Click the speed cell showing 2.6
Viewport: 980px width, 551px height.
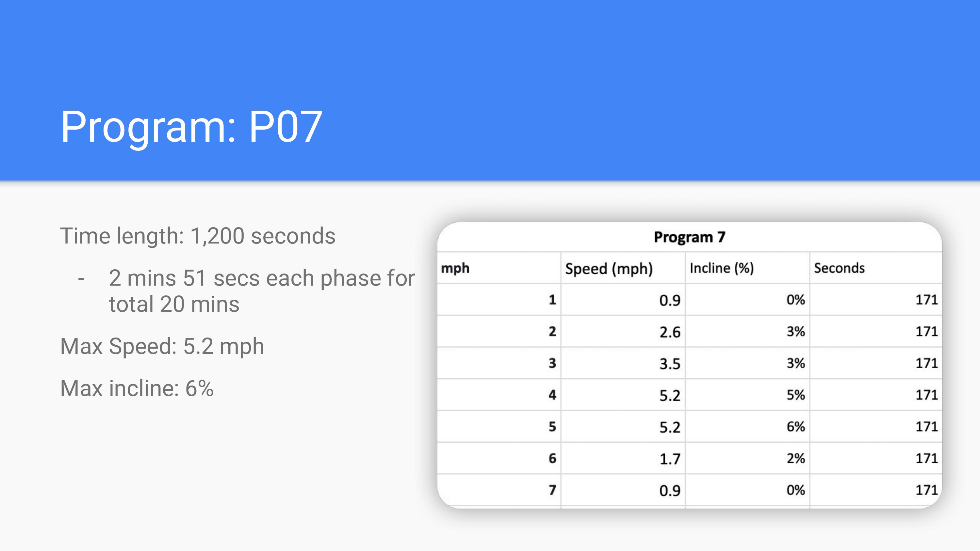pyautogui.click(x=670, y=332)
